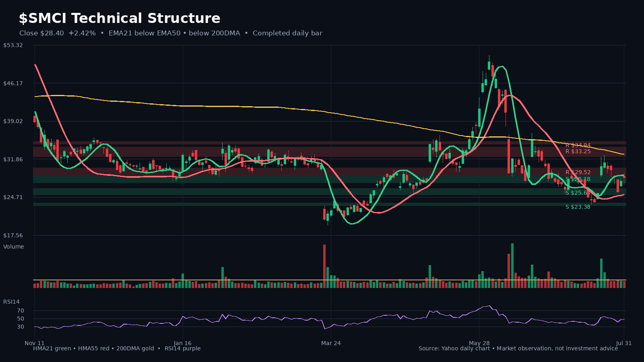Click the "RSI14 purple" legend entry
644x362 pixels.
(182, 348)
